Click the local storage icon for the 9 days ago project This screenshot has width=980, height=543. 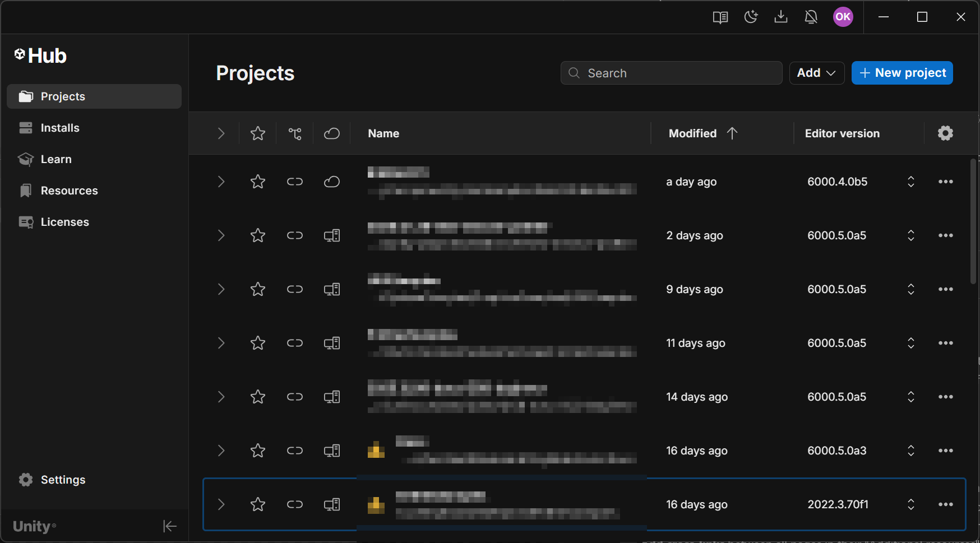[x=332, y=289]
